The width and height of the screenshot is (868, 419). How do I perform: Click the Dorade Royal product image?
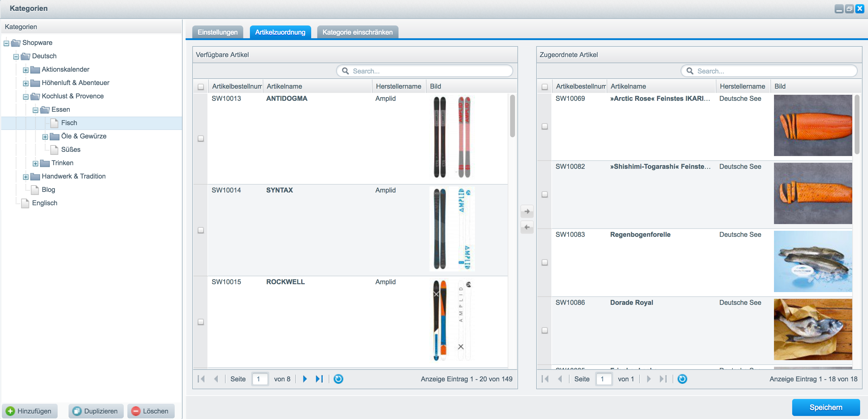pyautogui.click(x=813, y=329)
